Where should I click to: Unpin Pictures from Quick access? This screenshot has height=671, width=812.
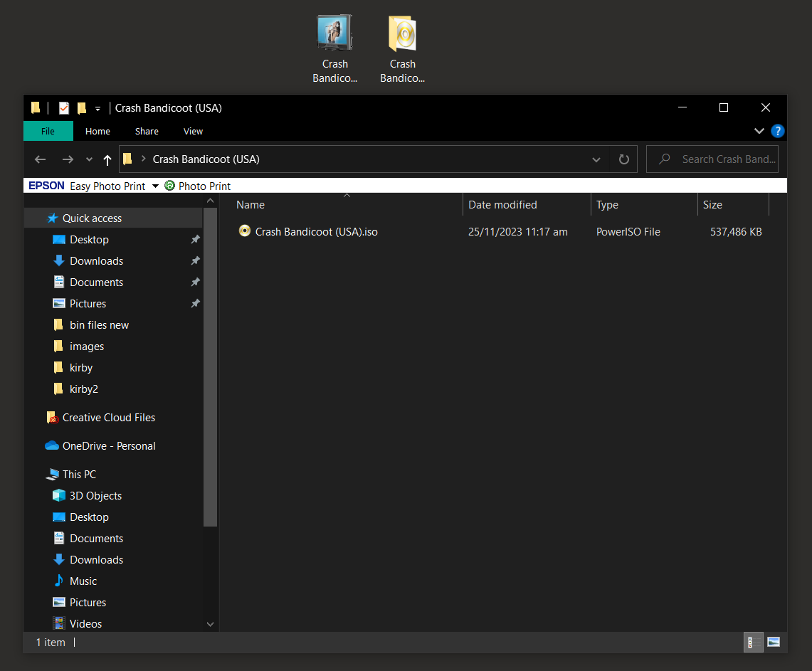tap(195, 303)
